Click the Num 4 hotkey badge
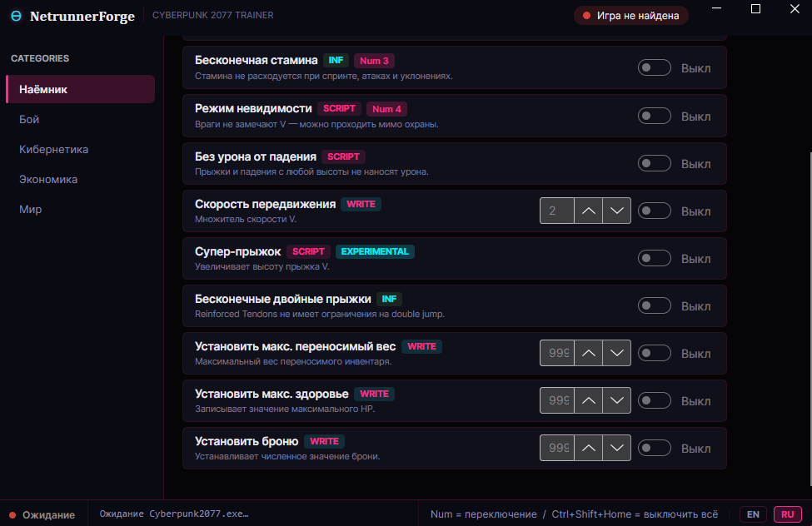Viewport: 812px width, 526px height. 386,109
